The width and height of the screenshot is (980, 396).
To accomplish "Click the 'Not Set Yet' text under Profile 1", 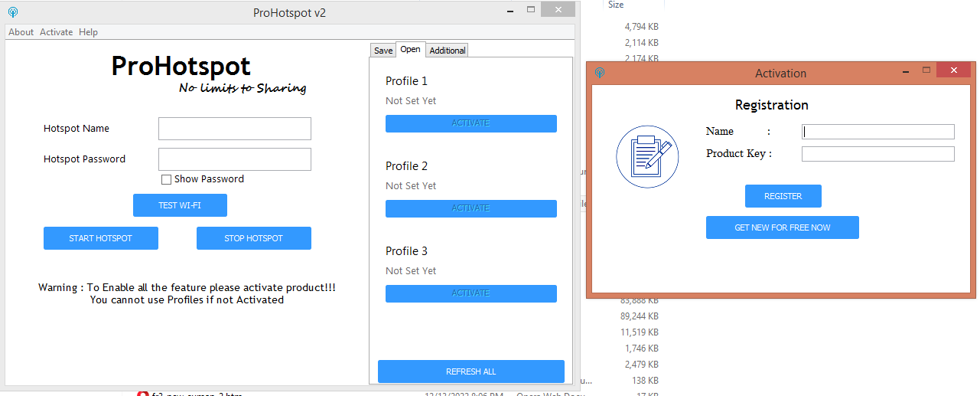I will pos(411,101).
